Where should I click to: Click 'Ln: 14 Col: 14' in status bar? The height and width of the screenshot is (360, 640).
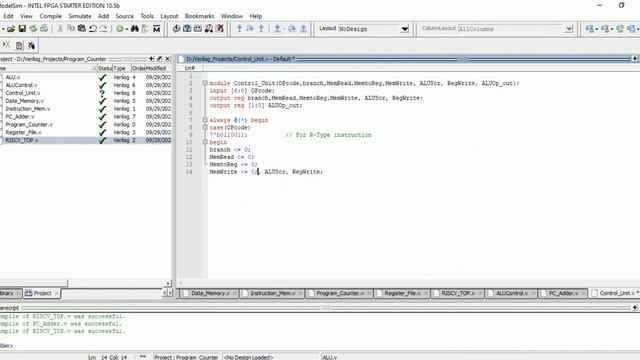(108, 357)
